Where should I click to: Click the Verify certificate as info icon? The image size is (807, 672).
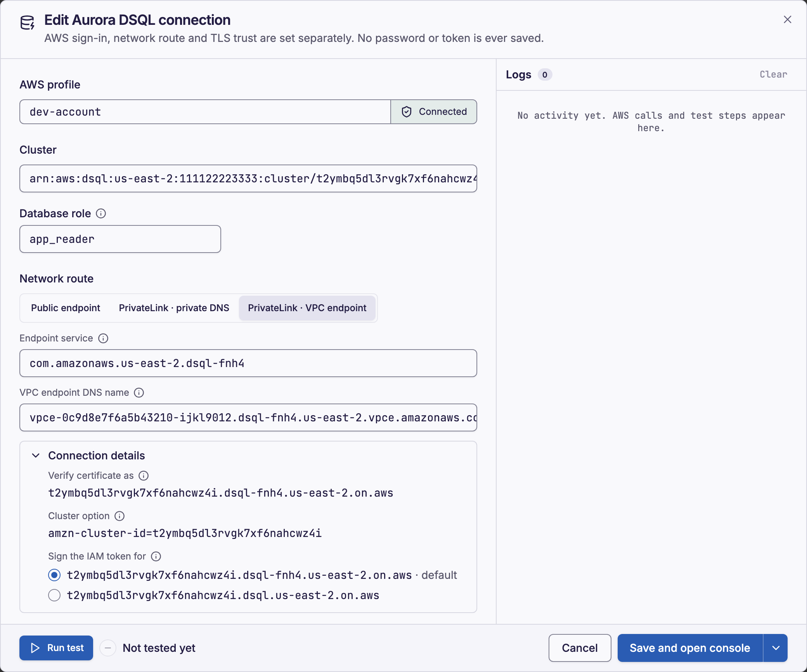[x=144, y=476]
